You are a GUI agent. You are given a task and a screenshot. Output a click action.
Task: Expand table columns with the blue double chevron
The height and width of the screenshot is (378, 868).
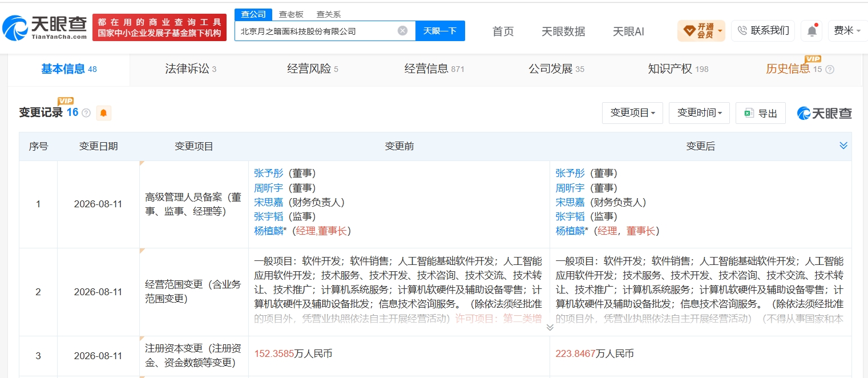(x=843, y=146)
